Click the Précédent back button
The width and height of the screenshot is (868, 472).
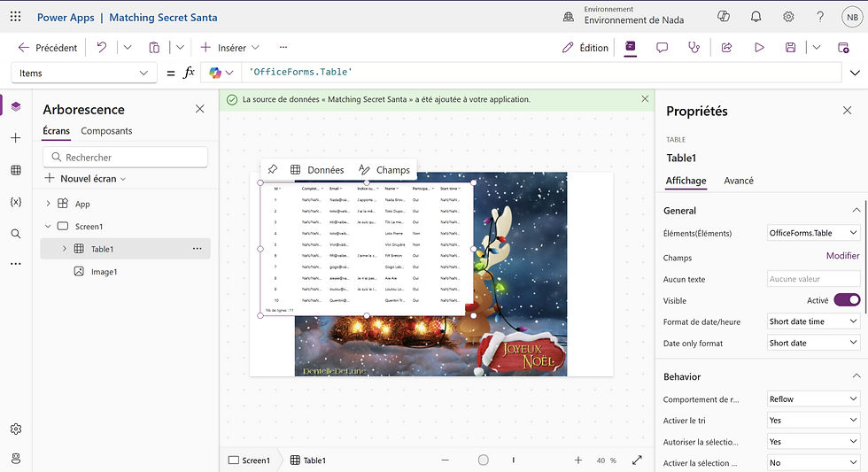coord(48,48)
